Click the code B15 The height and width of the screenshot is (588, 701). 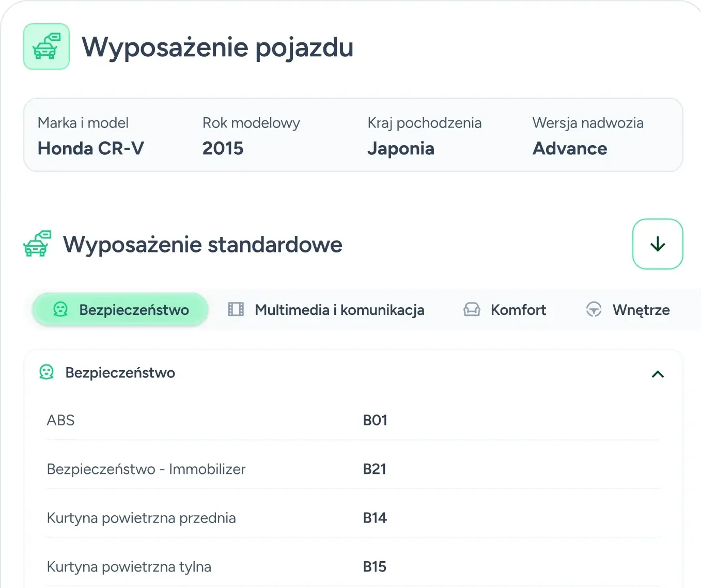[x=375, y=567]
